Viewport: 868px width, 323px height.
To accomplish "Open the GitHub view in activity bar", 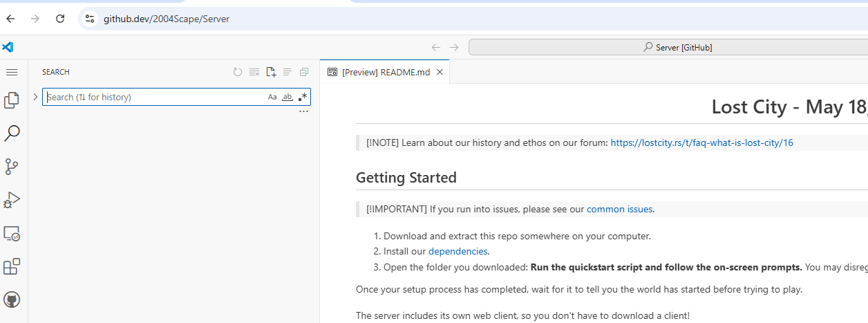I will tap(12, 299).
